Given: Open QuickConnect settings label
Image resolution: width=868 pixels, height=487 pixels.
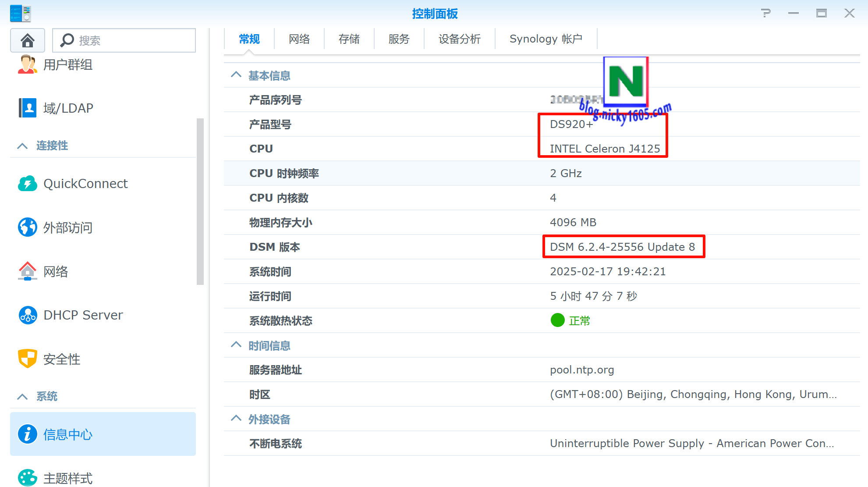Looking at the screenshot, I should [x=85, y=183].
